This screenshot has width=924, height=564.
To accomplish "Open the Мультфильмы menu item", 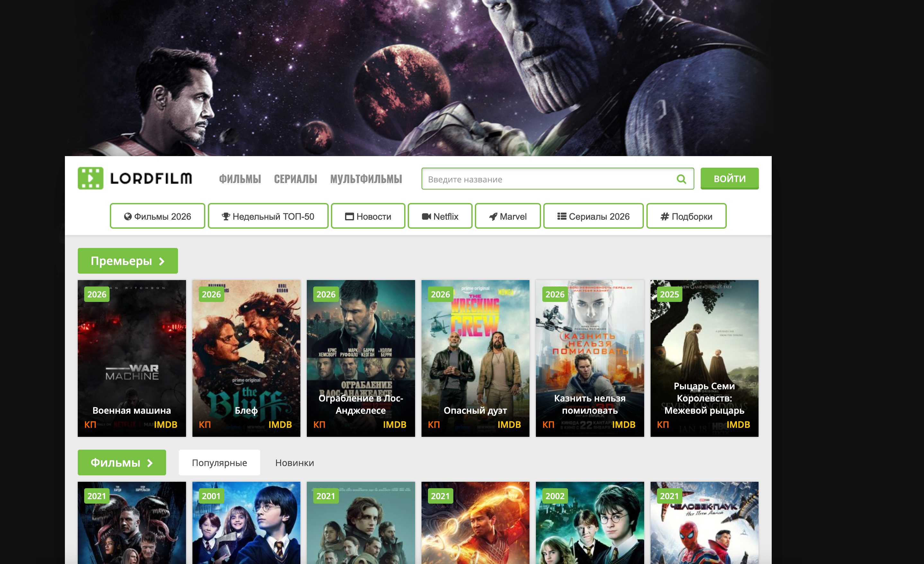I will 366,179.
